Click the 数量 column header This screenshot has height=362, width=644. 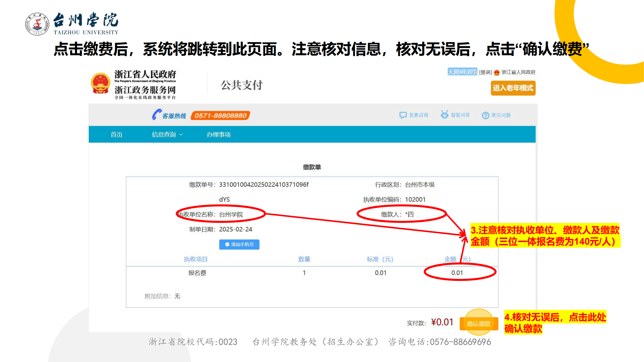304,259
